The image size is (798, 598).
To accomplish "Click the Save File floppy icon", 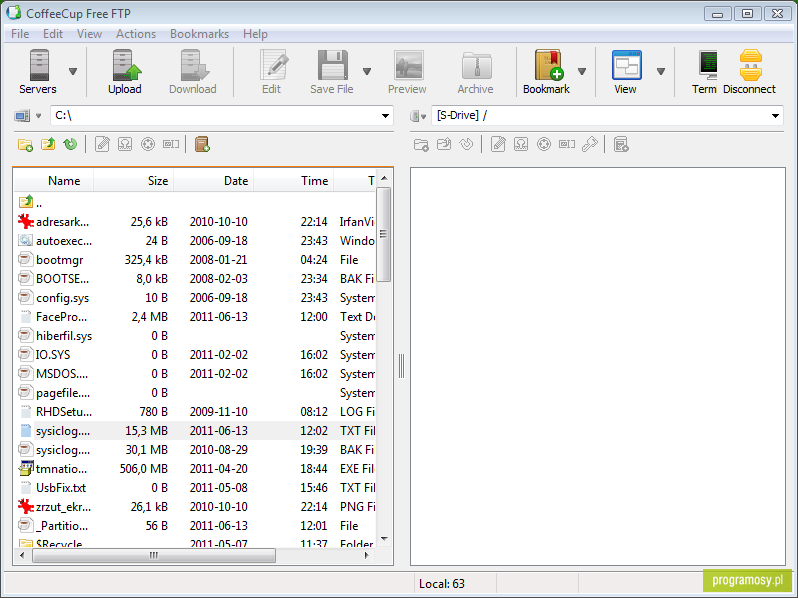I will tap(332, 65).
